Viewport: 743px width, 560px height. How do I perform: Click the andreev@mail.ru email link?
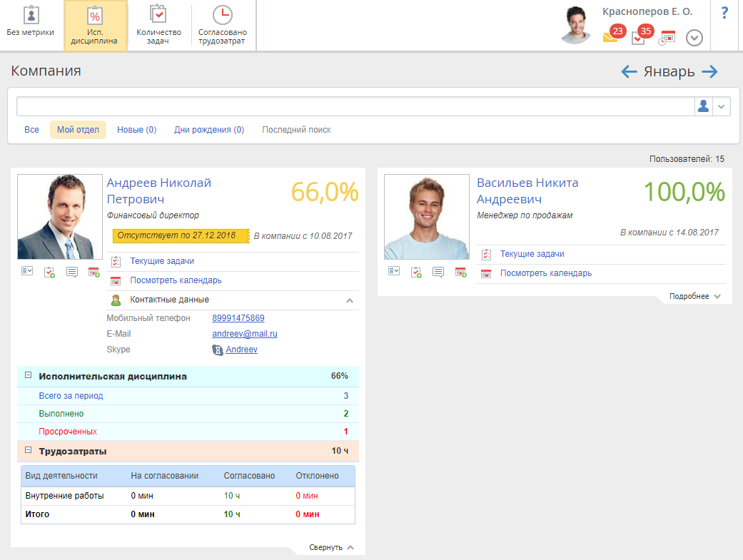(245, 334)
